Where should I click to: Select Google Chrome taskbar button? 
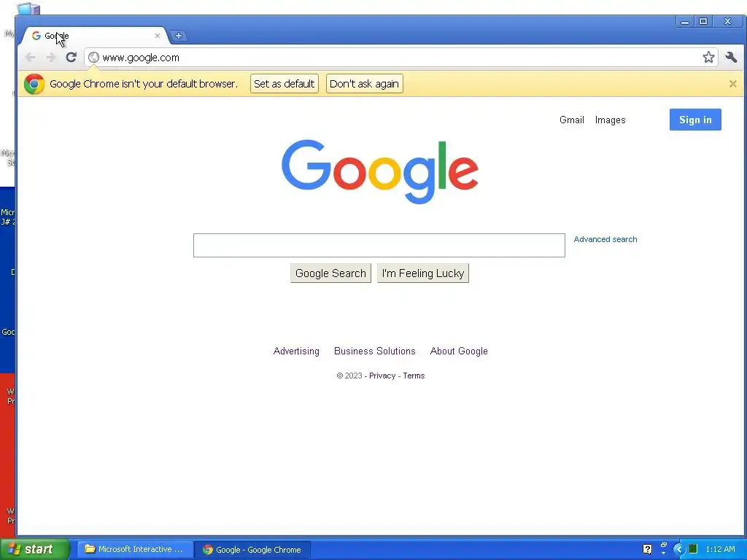click(x=253, y=550)
